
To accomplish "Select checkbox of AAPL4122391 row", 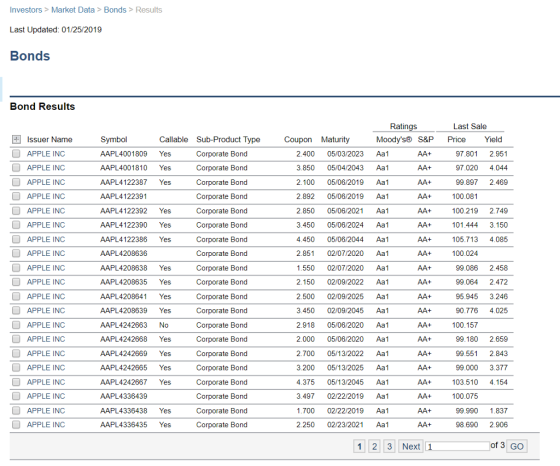I will tap(16, 196).
